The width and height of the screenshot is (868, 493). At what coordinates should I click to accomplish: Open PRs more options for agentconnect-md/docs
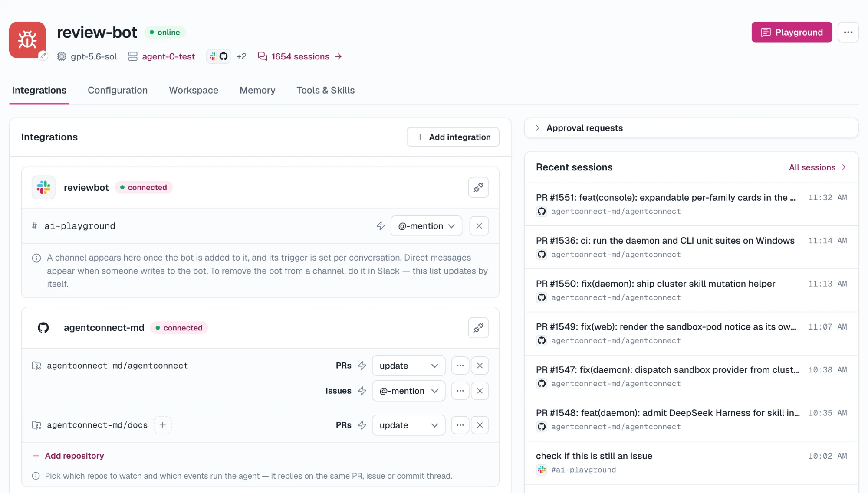click(460, 425)
